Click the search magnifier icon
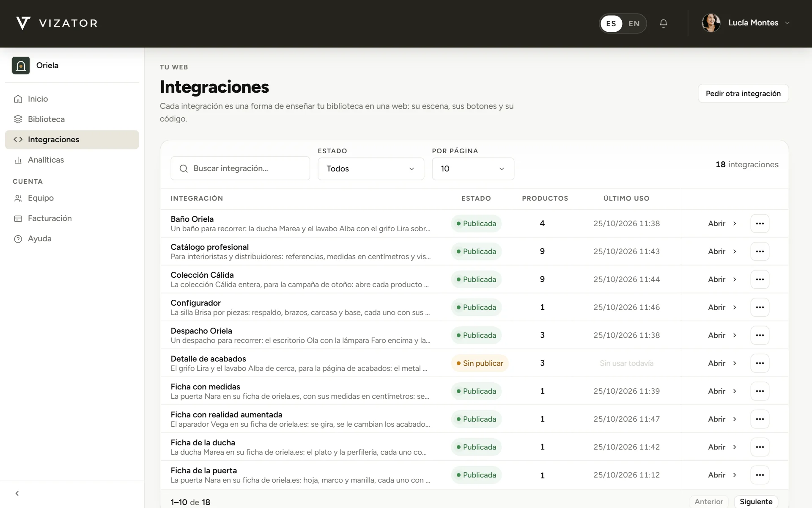Screen dimensions: 812x508 click(x=184, y=168)
